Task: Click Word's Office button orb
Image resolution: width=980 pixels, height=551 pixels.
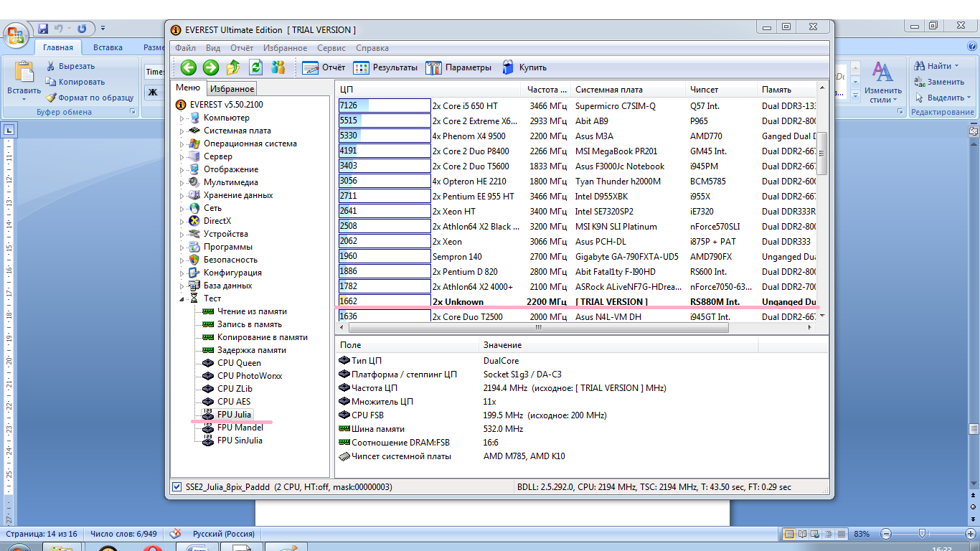Action: point(17,34)
